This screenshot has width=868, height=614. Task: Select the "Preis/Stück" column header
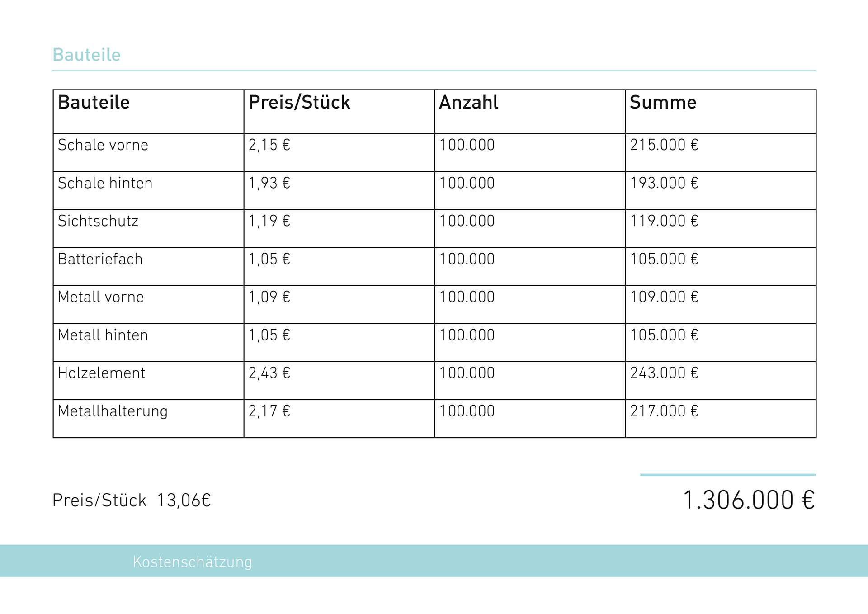tap(299, 103)
